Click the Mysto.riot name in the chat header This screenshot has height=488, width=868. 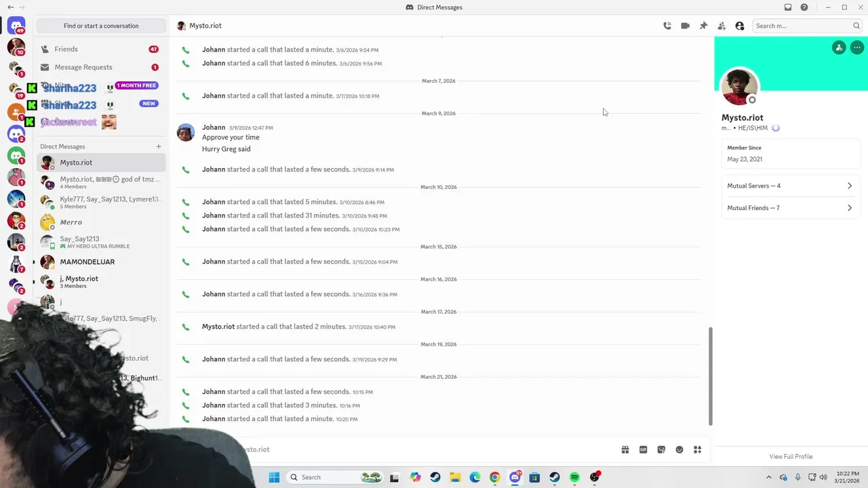tap(205, 26)
